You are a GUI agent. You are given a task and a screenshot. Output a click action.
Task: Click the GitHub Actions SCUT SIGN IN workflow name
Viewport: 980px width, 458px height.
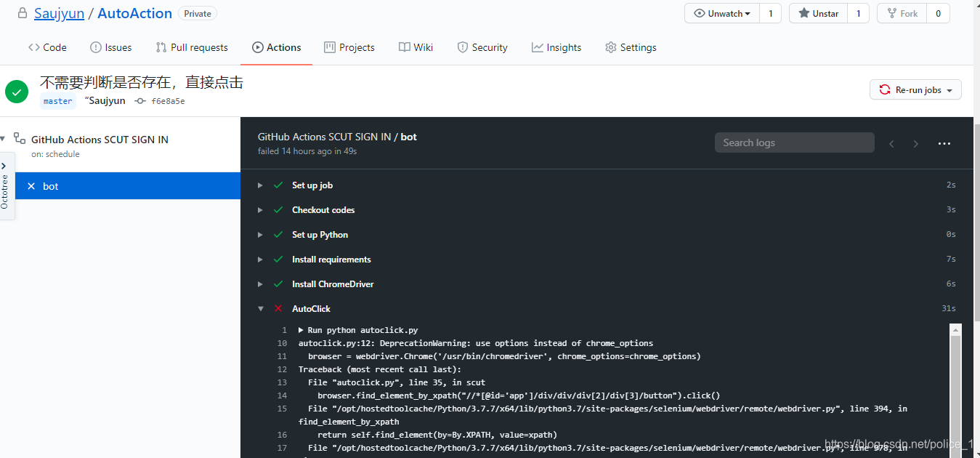pyautogui.click(x=100, y=140)
